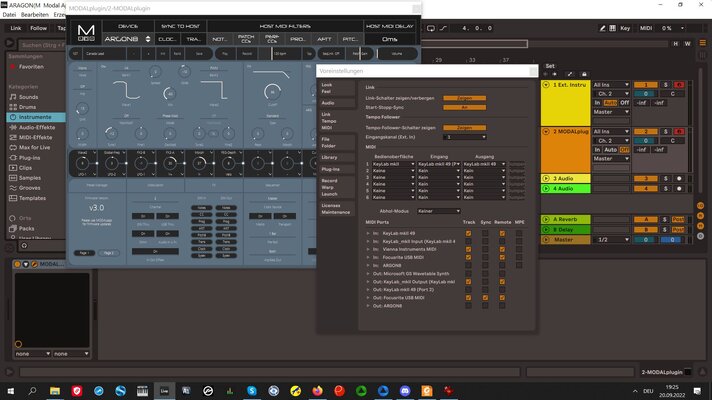The image size is (712, 400).
Task: Click the Link button in transport bar
Action: [16, 28]
